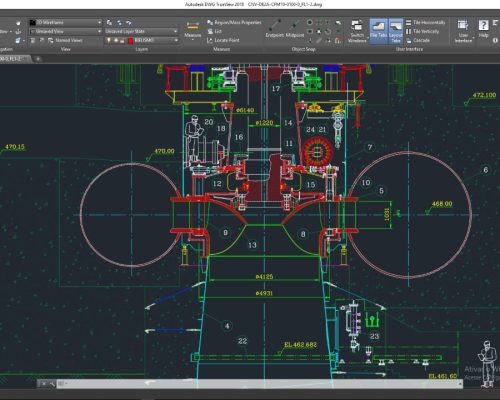Select the Locate Point tool
Viewport: 500px width, 400px height.
223,40
